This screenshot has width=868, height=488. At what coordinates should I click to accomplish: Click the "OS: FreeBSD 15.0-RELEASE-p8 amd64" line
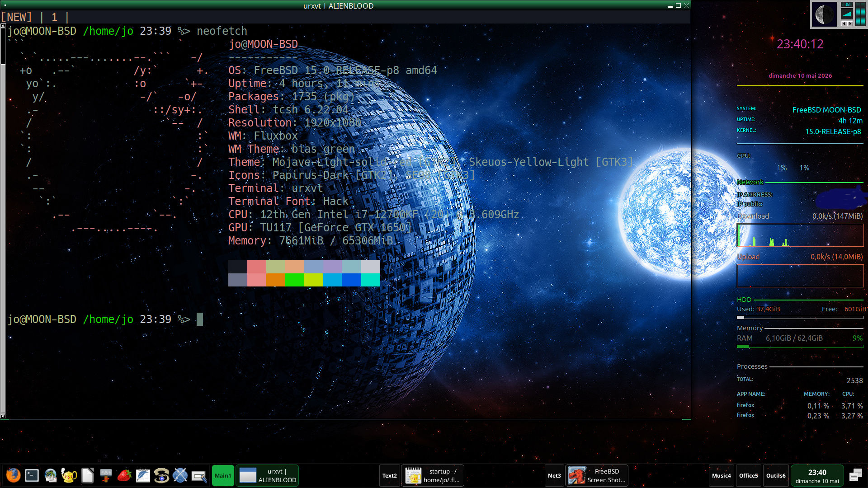(x=333, y=70)
